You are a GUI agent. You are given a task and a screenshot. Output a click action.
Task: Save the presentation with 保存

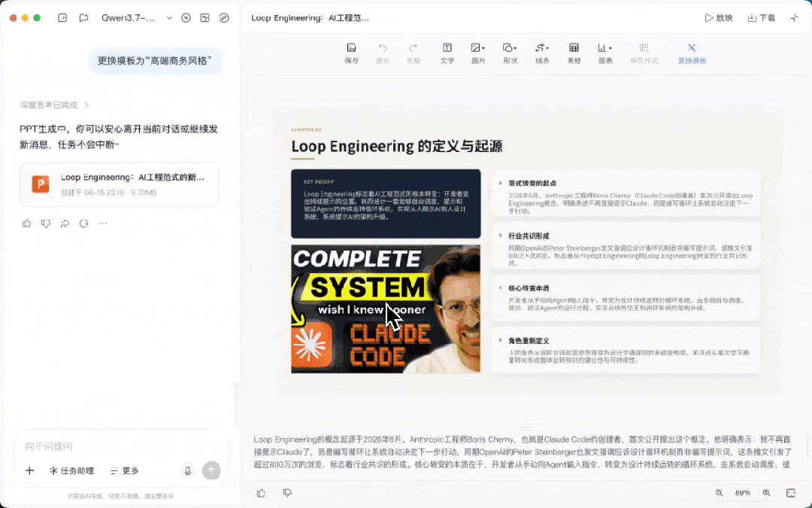tap(352, 53)
